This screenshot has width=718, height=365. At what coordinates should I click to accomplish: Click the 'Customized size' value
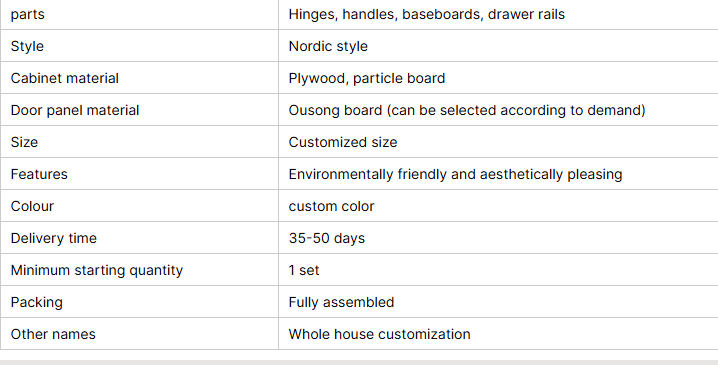pos(343,142)
